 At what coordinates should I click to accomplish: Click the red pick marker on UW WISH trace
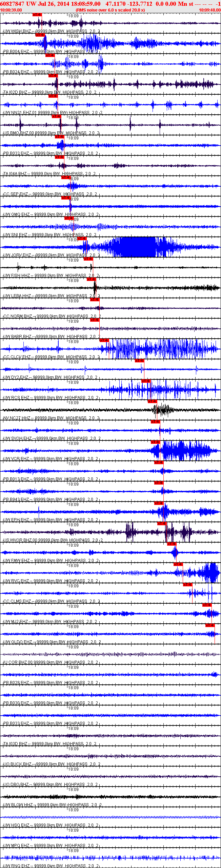(37, 15)
